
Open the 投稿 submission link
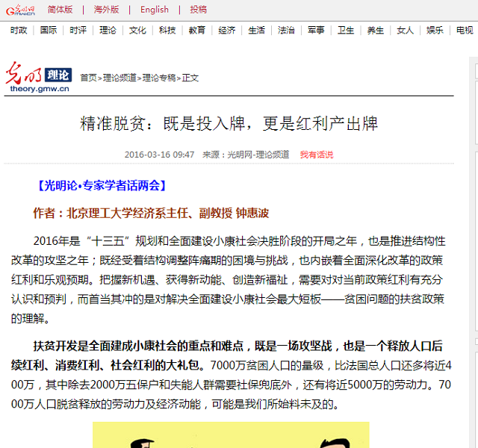[x=198, y=10]
